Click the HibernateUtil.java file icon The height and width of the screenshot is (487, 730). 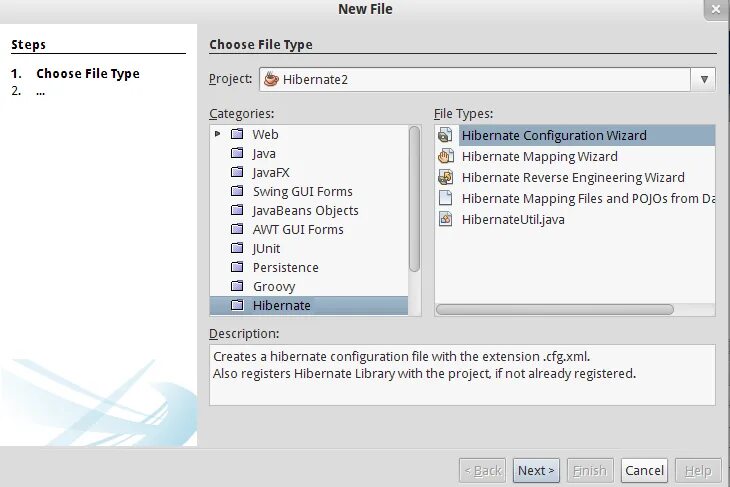[x=446, y=219]
